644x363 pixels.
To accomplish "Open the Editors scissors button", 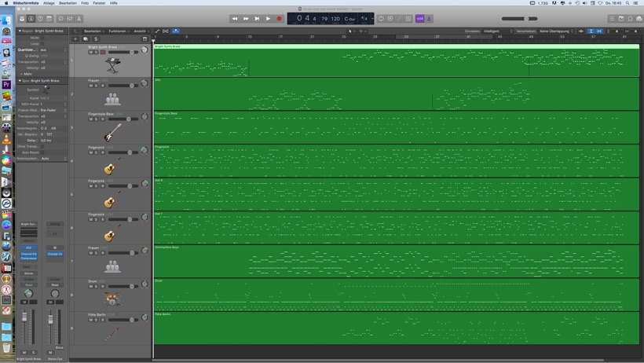I will pos(79,19).
